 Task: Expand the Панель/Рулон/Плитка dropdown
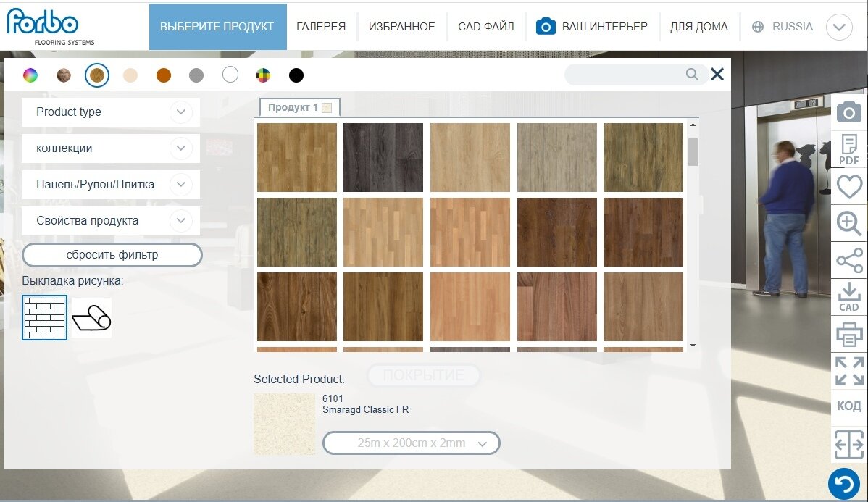111,184
